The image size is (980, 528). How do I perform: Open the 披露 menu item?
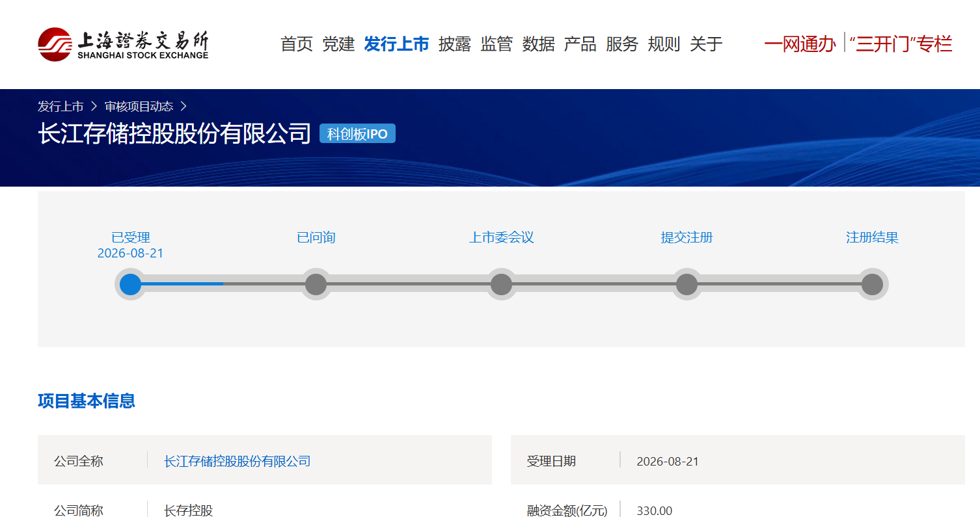(454, 44)
